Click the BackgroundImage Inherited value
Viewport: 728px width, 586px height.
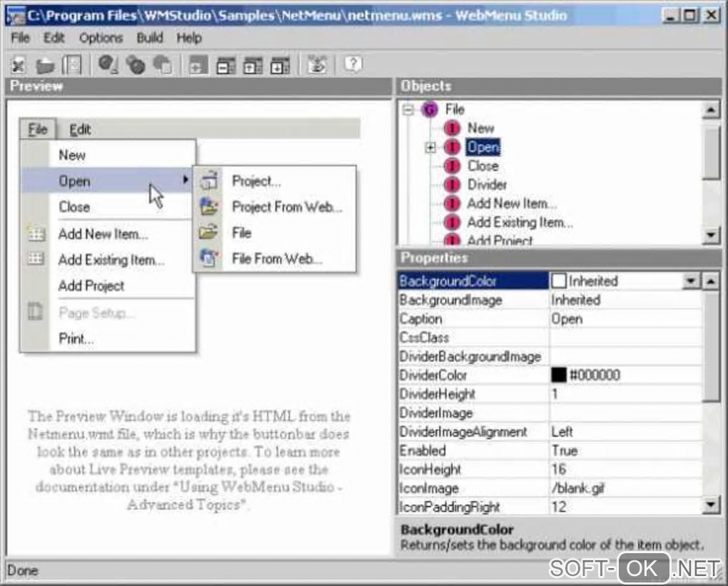point(625,300)
